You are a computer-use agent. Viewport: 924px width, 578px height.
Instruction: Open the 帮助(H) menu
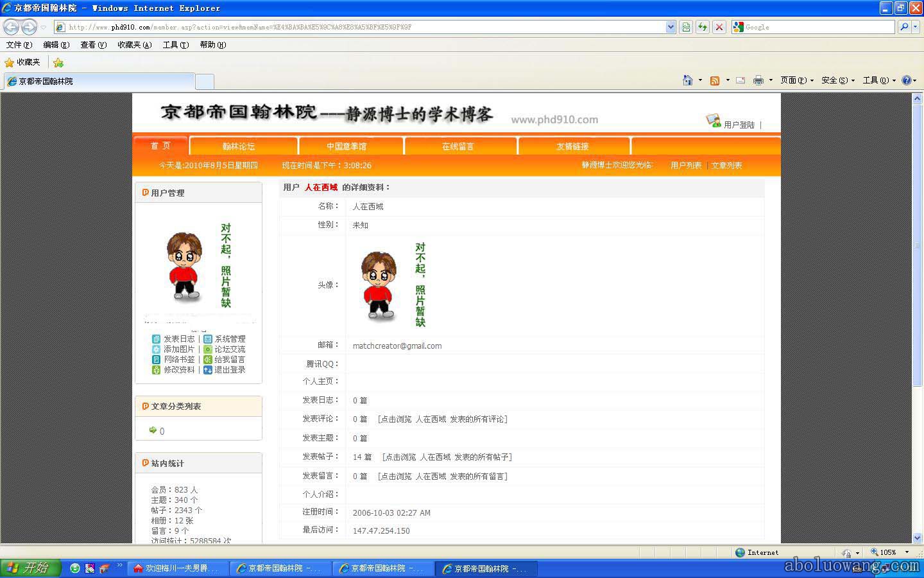(x=212, y=45)
